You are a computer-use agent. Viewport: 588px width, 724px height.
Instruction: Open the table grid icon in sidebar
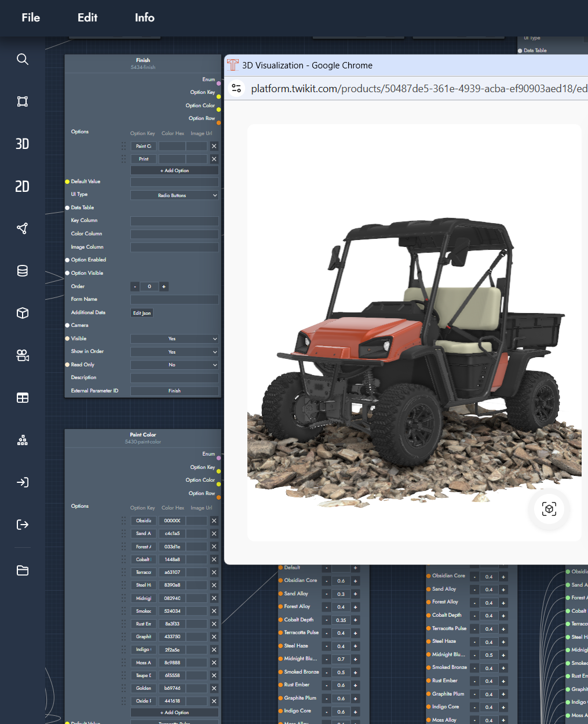click(x=23, y=398)
